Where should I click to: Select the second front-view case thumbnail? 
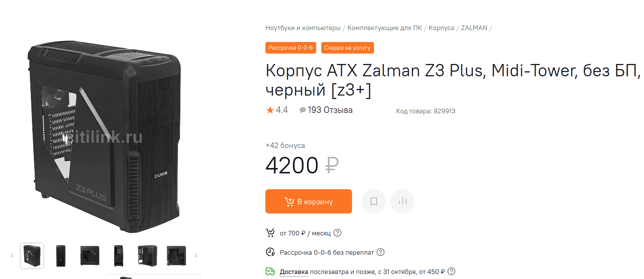61,255
